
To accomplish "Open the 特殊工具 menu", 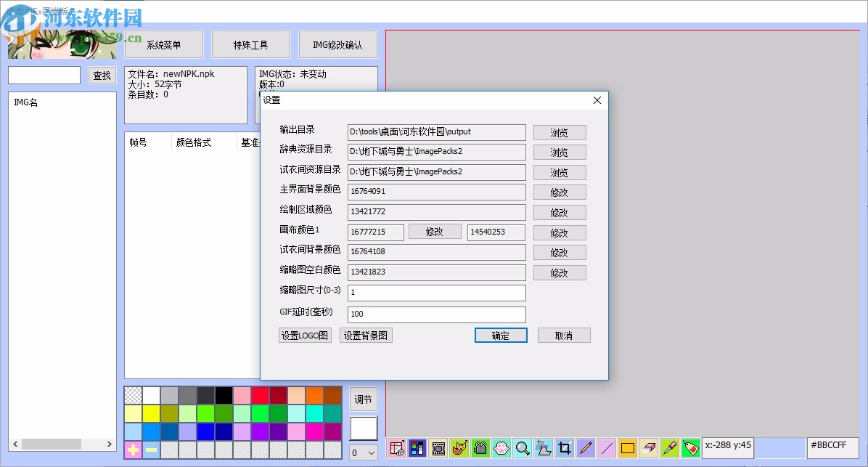I will [250, 44].
